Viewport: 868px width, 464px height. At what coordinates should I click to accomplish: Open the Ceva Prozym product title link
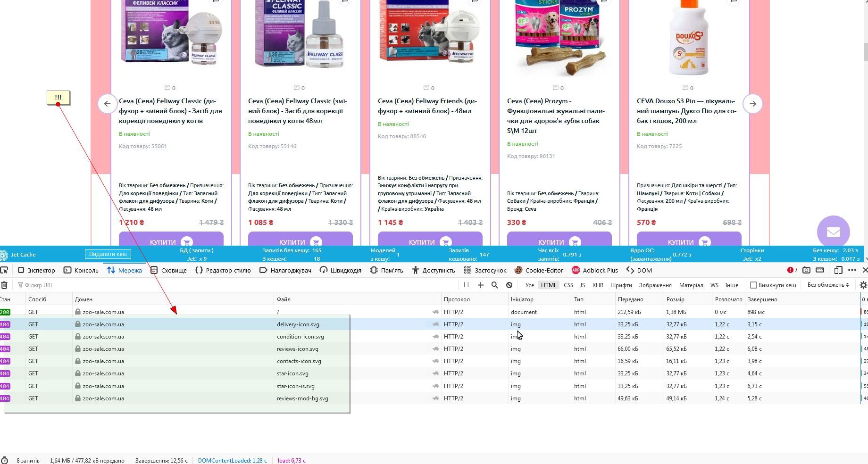(x=556, y=116)
